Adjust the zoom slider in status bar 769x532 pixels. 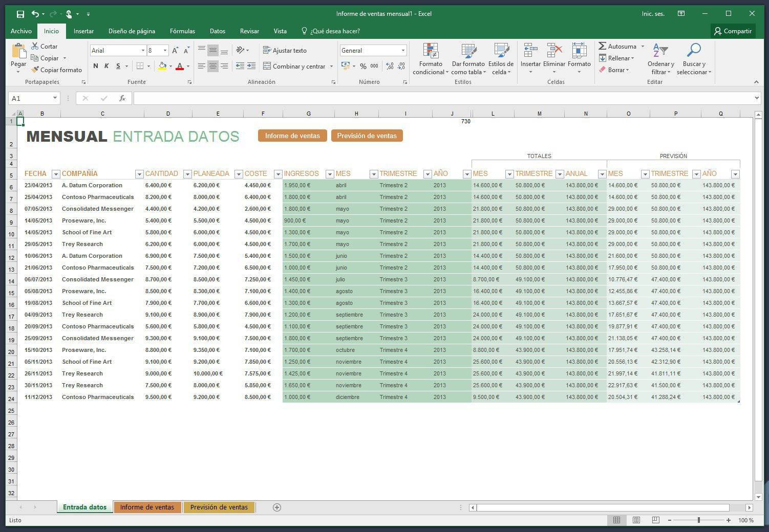tap(699, 520)
